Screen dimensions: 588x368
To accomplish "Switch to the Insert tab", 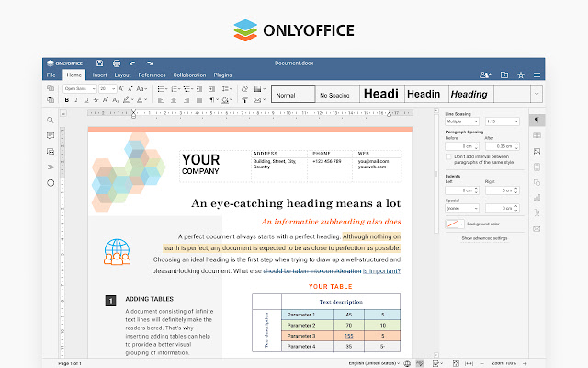I will pyautogui.click(x=100, y=75).
